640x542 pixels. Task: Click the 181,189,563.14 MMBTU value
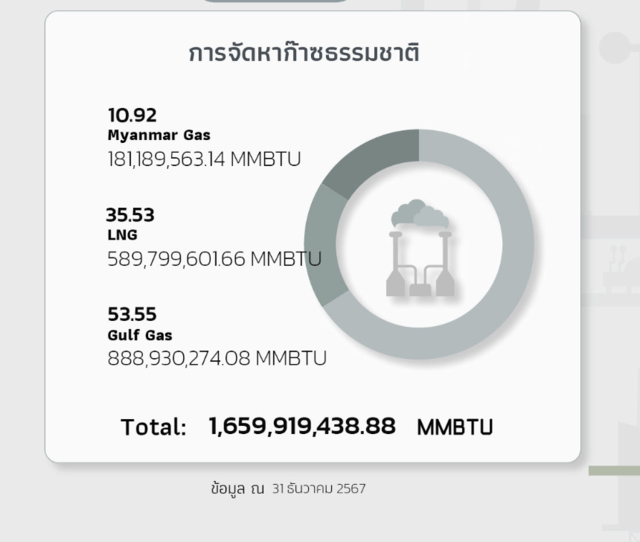[x=204, y=158]
